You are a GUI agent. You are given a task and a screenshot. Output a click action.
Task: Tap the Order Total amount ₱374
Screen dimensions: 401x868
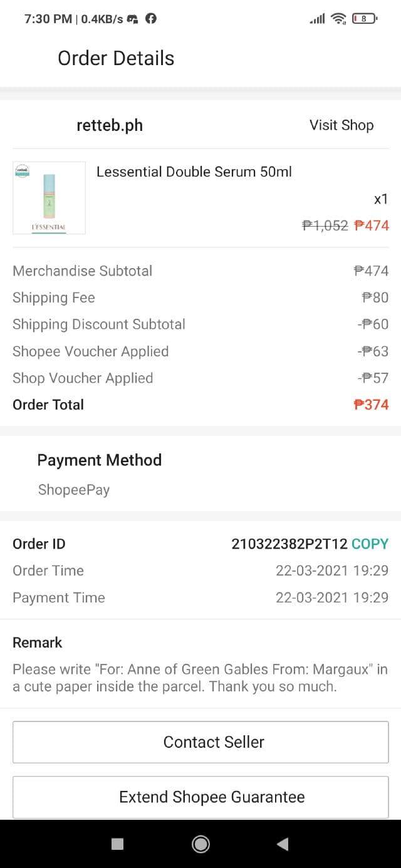point(371,405)
